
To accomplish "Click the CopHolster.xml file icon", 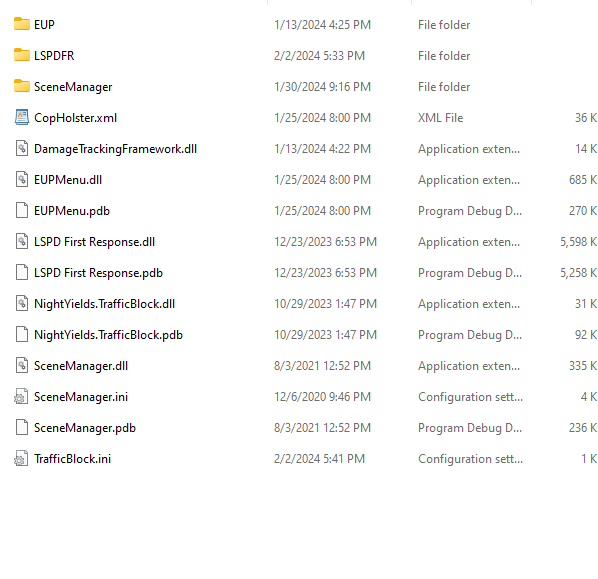I will (22, 117).
